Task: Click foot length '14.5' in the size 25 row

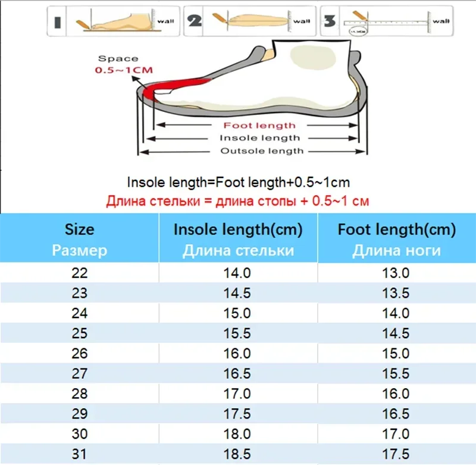Action: pos(396,333)
